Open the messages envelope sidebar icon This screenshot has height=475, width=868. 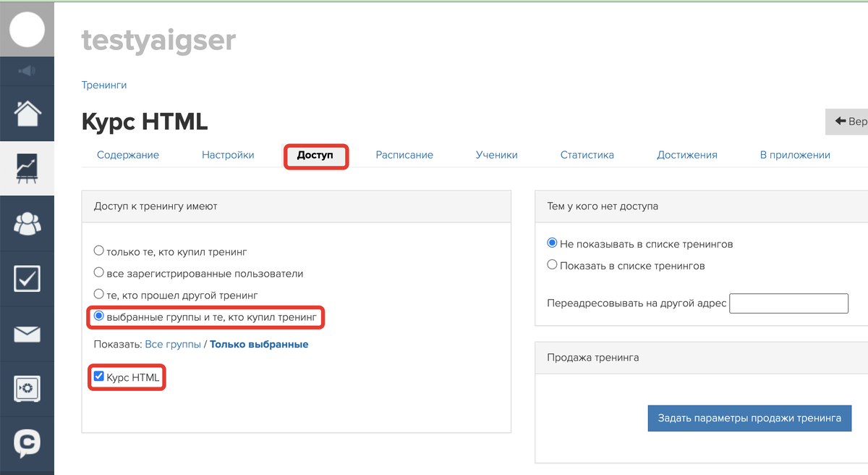(x=27, y=334)
